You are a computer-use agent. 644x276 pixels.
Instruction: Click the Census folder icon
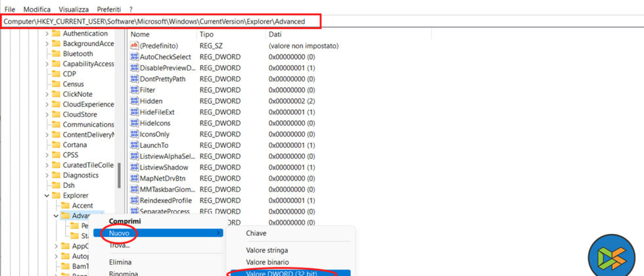point(56,84)
